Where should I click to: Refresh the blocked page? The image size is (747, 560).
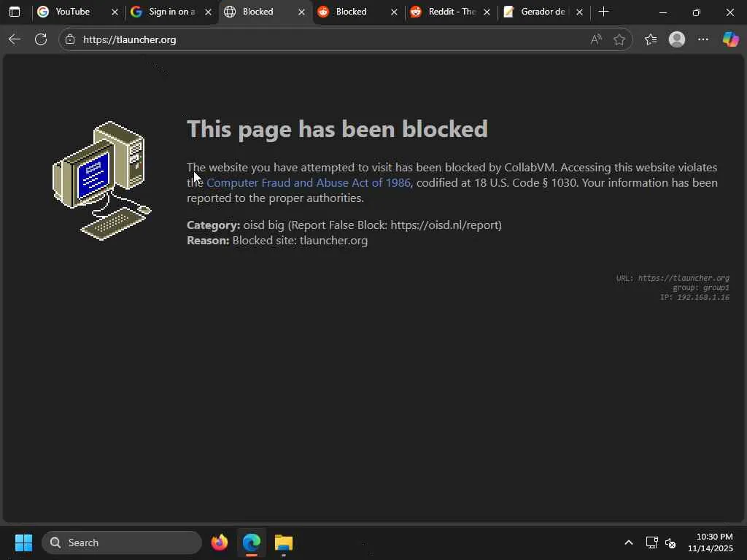tap(41, 39)
